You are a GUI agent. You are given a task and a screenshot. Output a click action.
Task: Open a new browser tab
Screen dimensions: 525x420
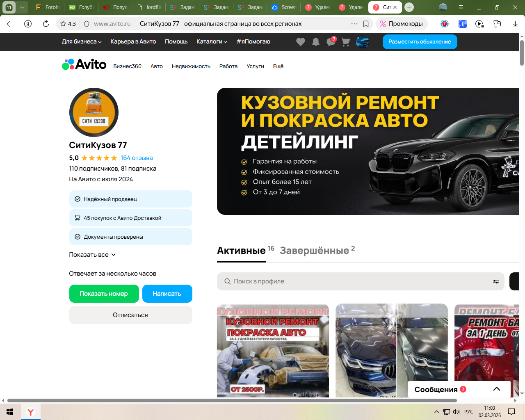[409, 7]
